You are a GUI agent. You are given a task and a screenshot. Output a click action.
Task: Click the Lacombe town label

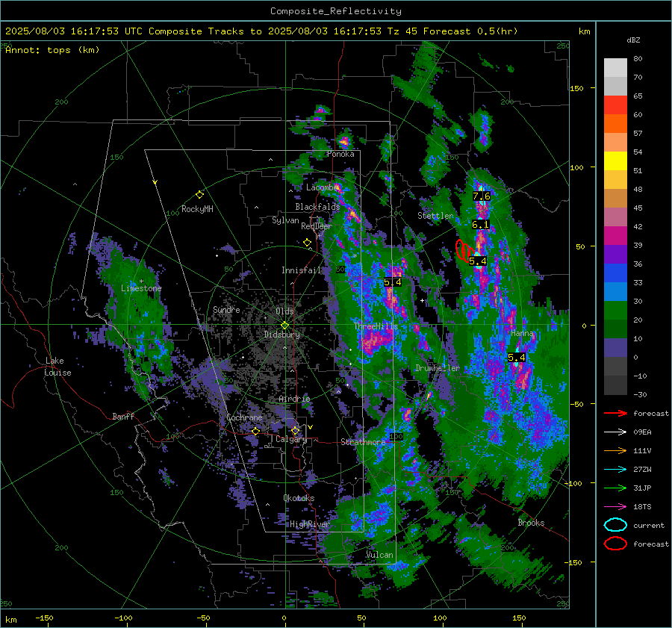click(x=323, y=187)
